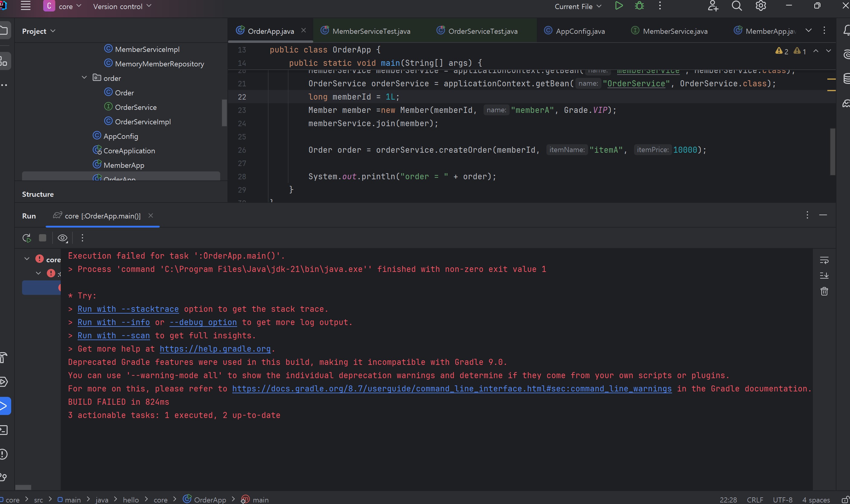Hide the Run tool window
This screenshot has height=504, width=850.
coord(823,215)
